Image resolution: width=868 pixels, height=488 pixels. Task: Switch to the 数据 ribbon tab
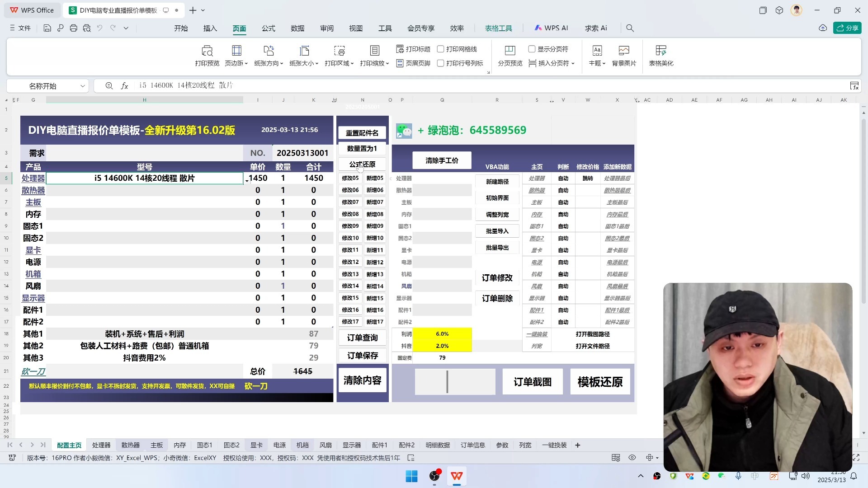point(297,28)
